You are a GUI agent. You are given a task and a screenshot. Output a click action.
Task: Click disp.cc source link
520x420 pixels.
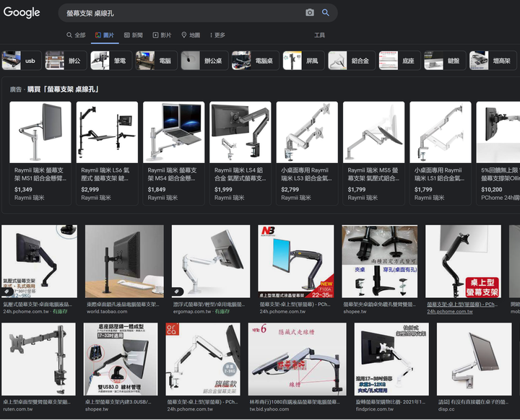(446, 409)
